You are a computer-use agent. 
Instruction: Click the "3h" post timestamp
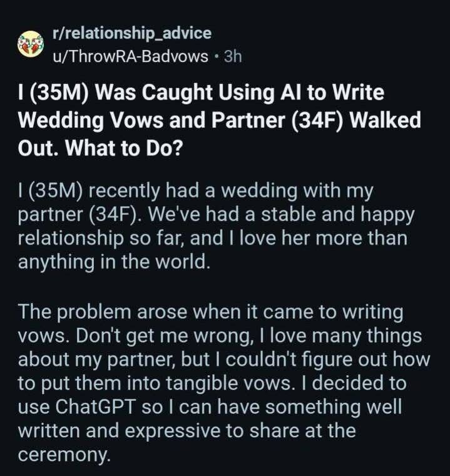coord(232,56)
